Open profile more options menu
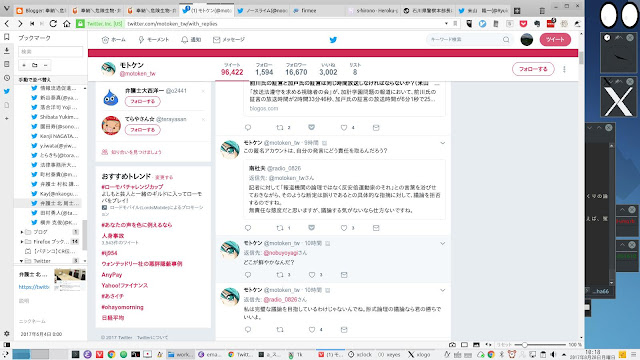Image resolution: width=640 pixels, height=360 pixels. pos(564,69)
